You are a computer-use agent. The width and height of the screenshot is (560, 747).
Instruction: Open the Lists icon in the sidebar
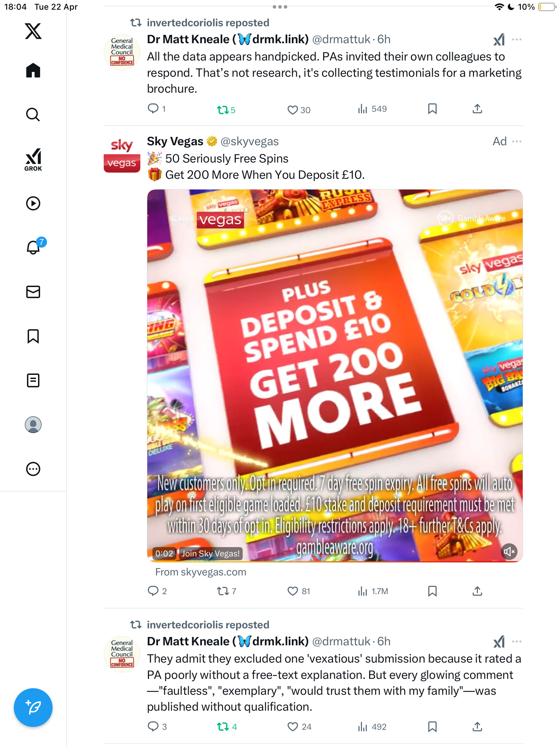pyautogui.click(x=33, y=380)
